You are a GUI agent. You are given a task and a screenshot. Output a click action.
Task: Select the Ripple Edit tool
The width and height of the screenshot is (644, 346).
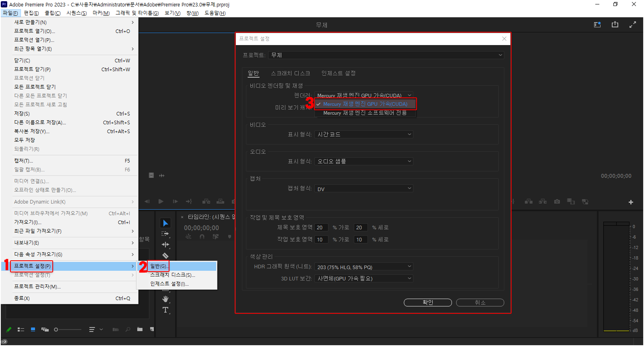point(165,245)
